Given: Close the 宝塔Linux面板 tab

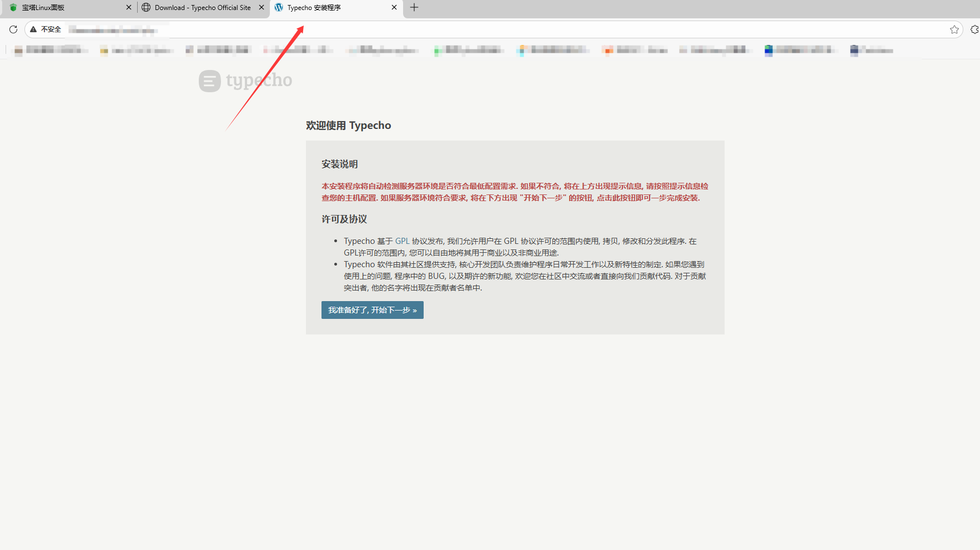Looking at the screenshot, I should [129, 8].
